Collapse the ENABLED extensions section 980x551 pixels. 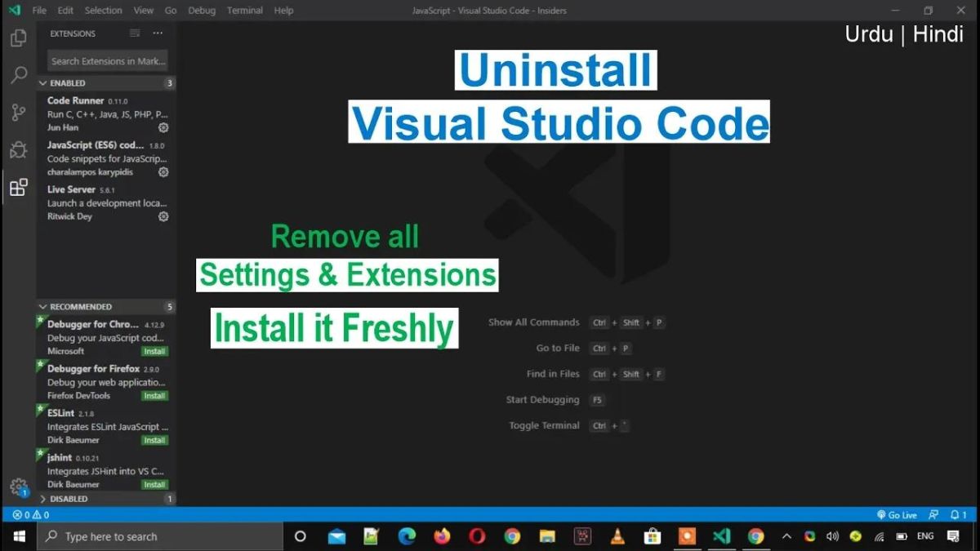(x=106, y=83)
